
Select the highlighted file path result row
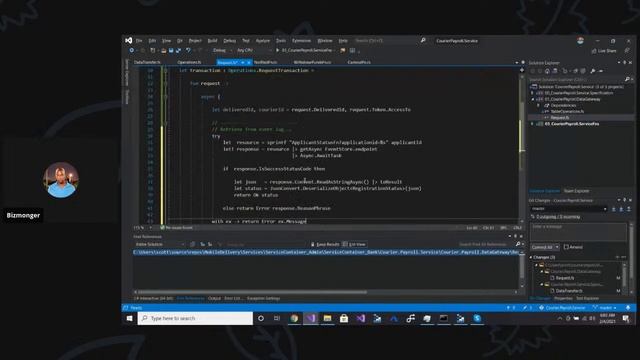pyautogui.click(x=326, y=252)
